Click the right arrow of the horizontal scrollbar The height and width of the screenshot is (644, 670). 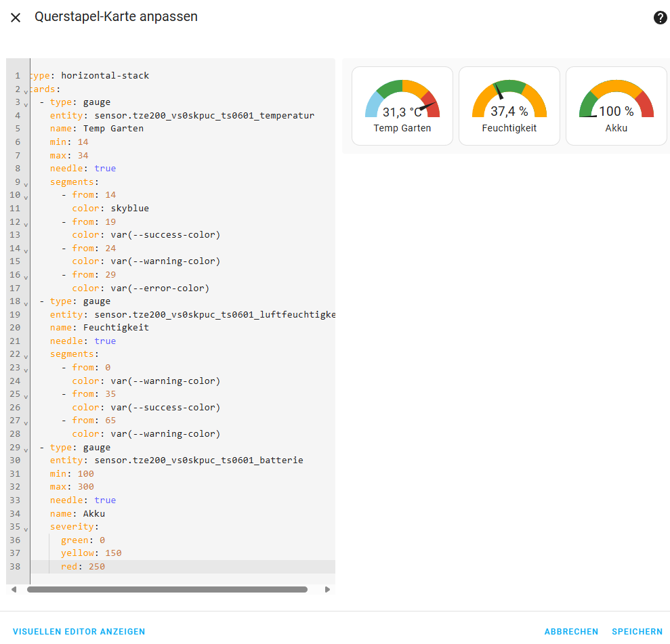click(327, 589)
